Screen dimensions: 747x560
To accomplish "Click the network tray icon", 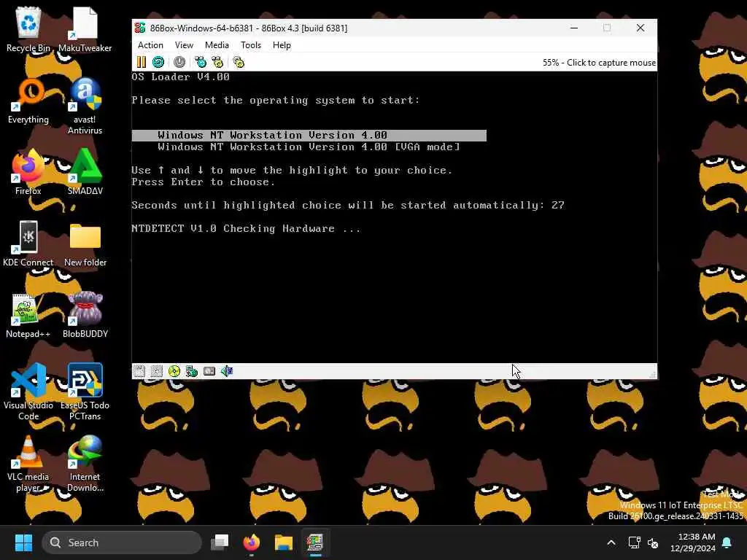I will click(634, 542).
